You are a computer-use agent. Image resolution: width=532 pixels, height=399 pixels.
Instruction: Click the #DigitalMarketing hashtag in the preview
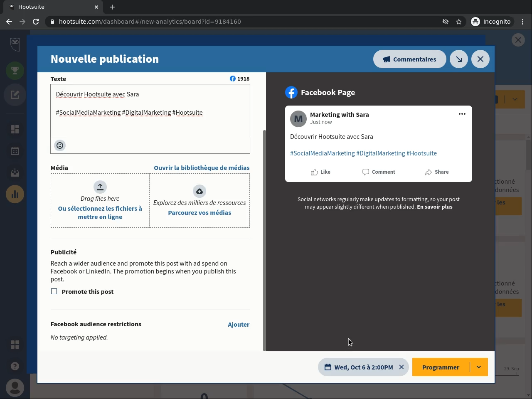point(381,153)
